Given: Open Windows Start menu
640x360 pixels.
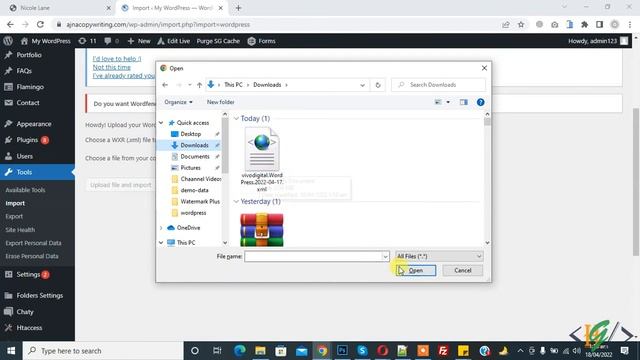Looking at the screenshot, I should (x=11, y=351).
